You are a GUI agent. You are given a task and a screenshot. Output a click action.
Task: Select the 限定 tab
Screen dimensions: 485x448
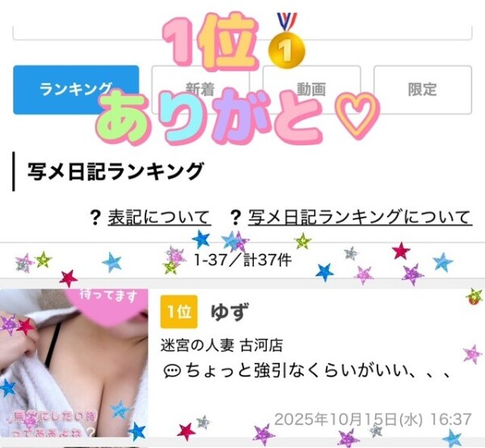pos(423,90)
